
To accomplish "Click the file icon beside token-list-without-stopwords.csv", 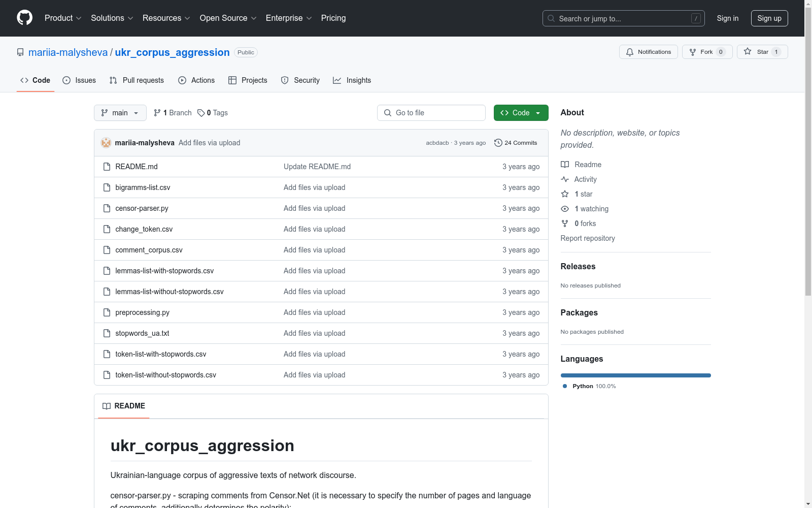I will (x=107, y=375).
